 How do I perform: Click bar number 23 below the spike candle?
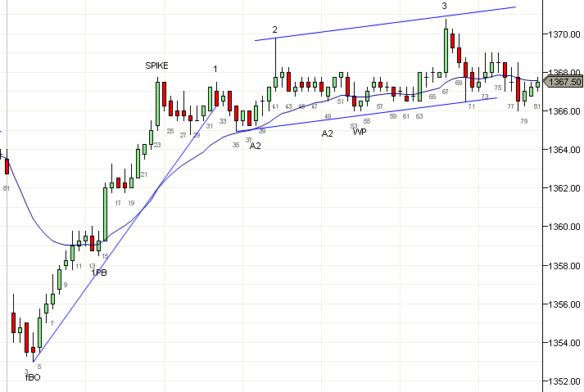point(157,145)
